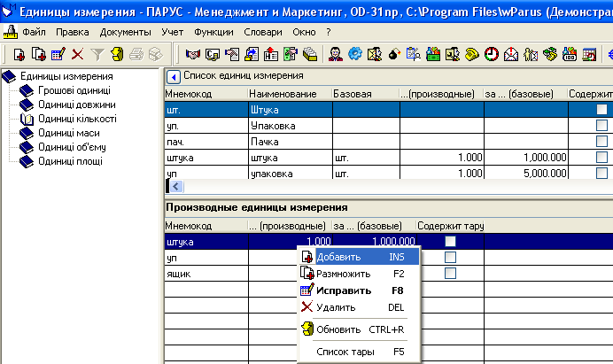The height and width of the screenshot is (364, 613).
Task: Click the calendar grid with arrow icon
Action: 589,54
